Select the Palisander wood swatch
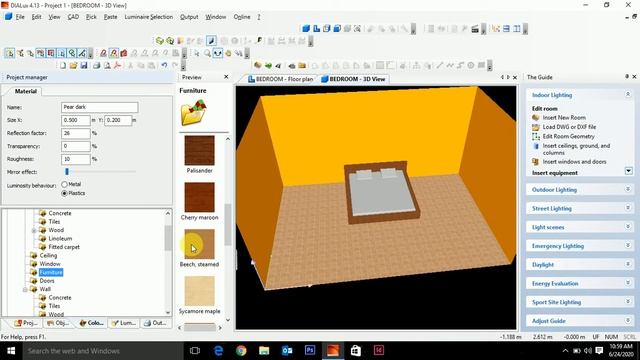640x360 pixels. click(199, 151)
